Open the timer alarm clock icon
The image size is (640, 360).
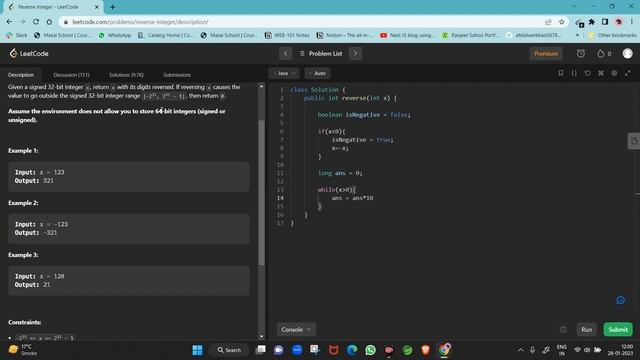tap(580, 53)
